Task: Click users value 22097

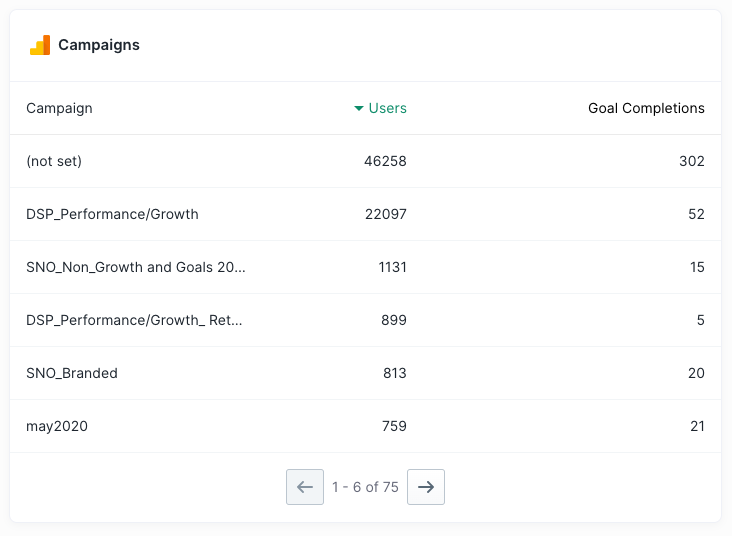Action: 385,214
